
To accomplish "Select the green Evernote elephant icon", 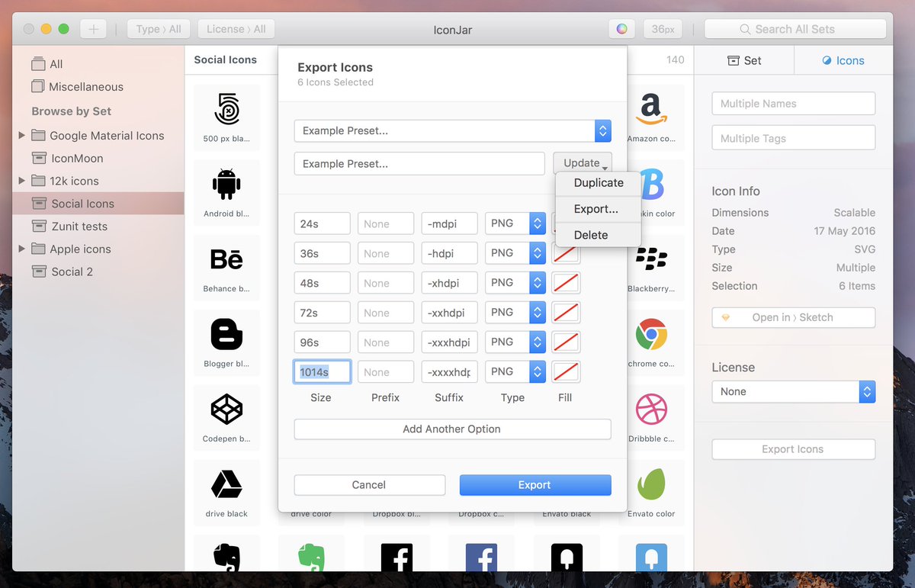I will pos(311,557).
